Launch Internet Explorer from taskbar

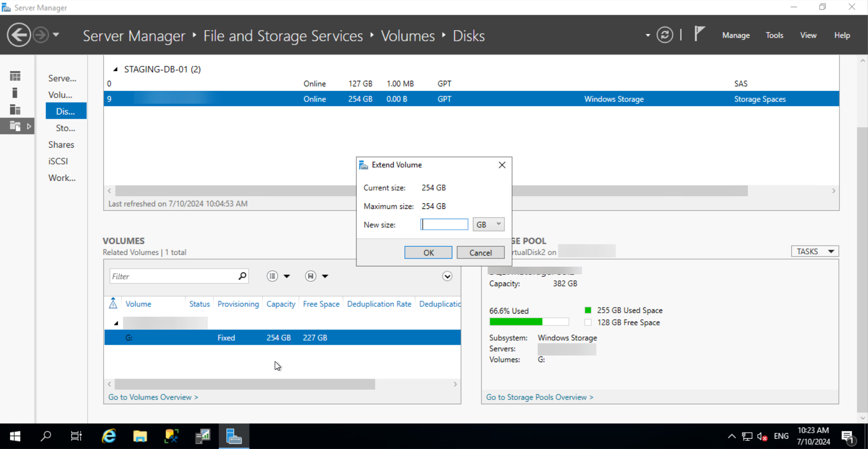(x=109, y=436)
